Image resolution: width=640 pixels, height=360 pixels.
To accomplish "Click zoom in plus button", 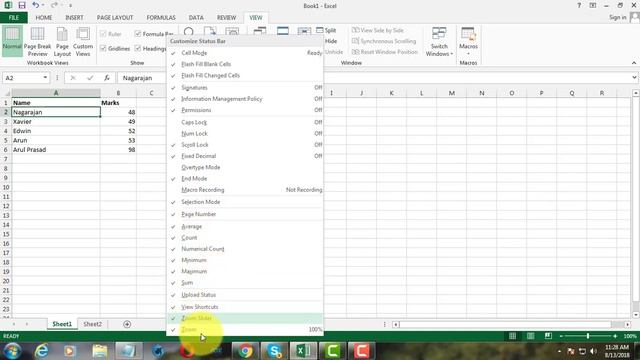I will pos(615,336).
